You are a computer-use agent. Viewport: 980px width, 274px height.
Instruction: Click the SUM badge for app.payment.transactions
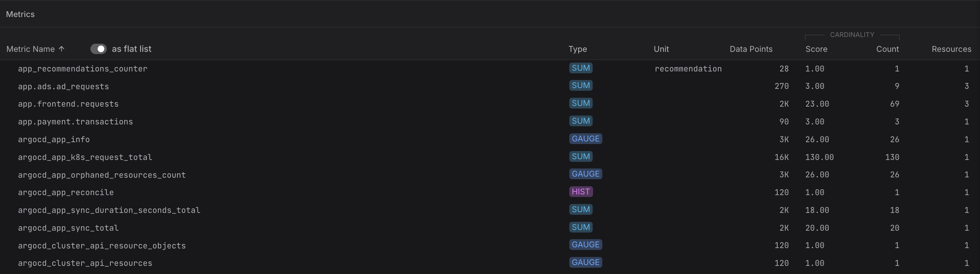point(580,121)
